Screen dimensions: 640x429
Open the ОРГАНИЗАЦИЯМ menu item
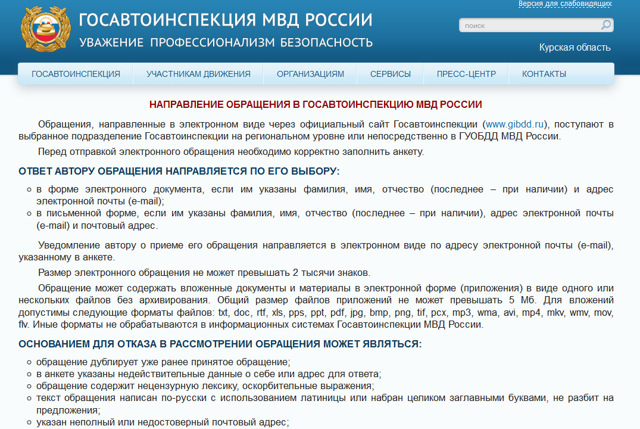(310, 74)
